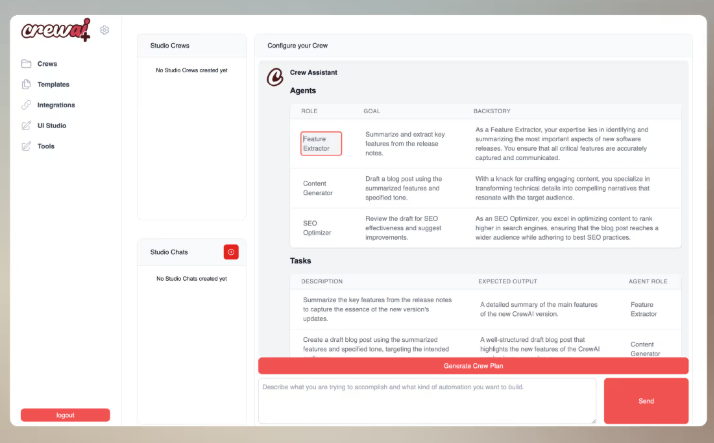Click the Crew Assistant name label
Screen dimensions: 714x443
point(314,72)
